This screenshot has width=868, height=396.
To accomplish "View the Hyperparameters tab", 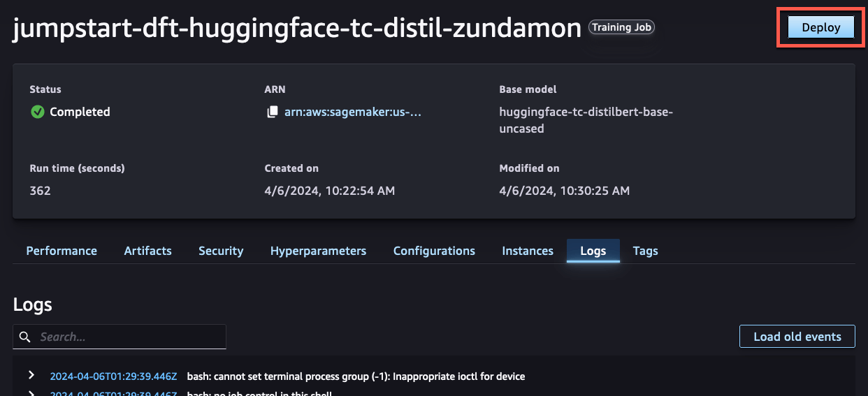I will pos(318,251).
